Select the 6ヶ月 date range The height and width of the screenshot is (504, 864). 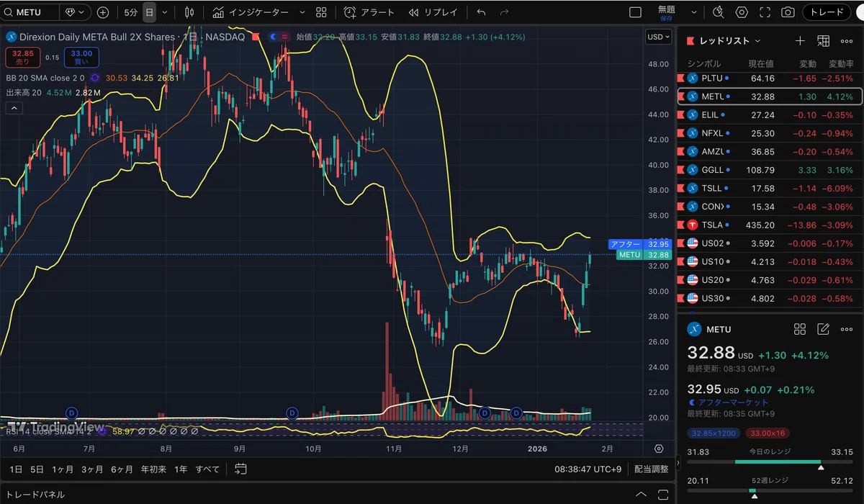click(x=122, y=469)
